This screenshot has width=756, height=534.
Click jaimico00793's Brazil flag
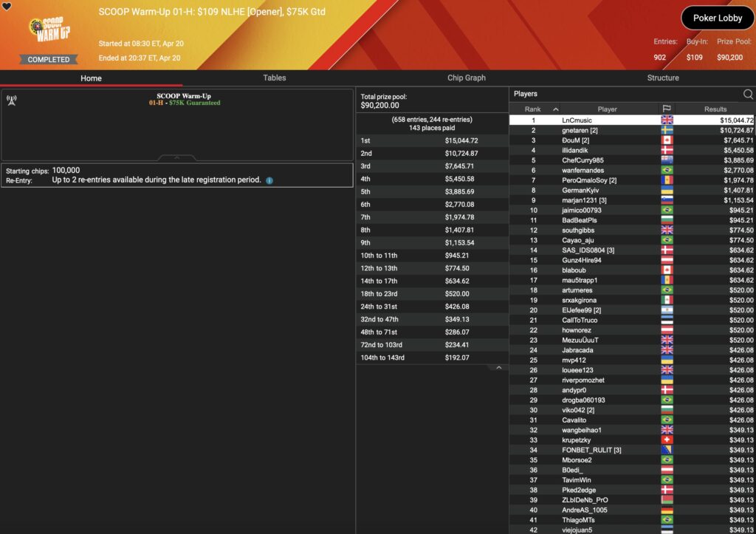667,210
